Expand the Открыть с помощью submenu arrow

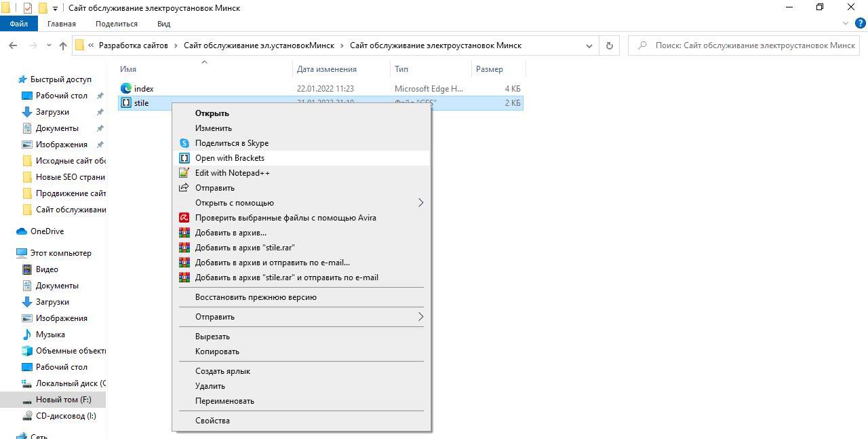[420, 203]
